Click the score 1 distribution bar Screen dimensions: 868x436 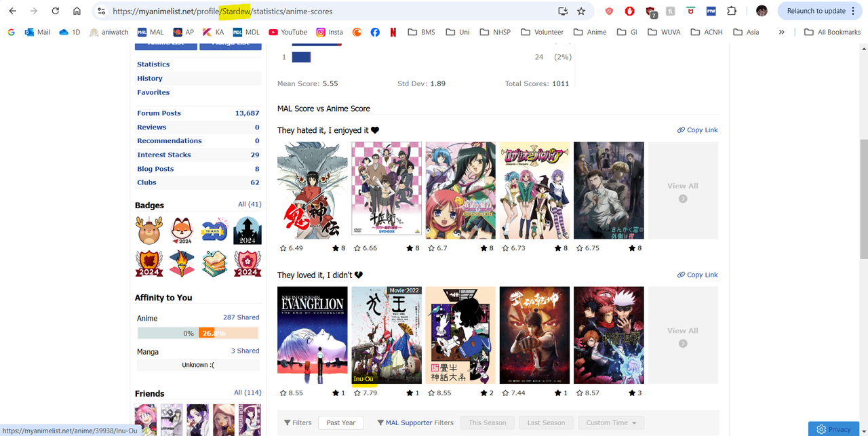tap(301, 57)
